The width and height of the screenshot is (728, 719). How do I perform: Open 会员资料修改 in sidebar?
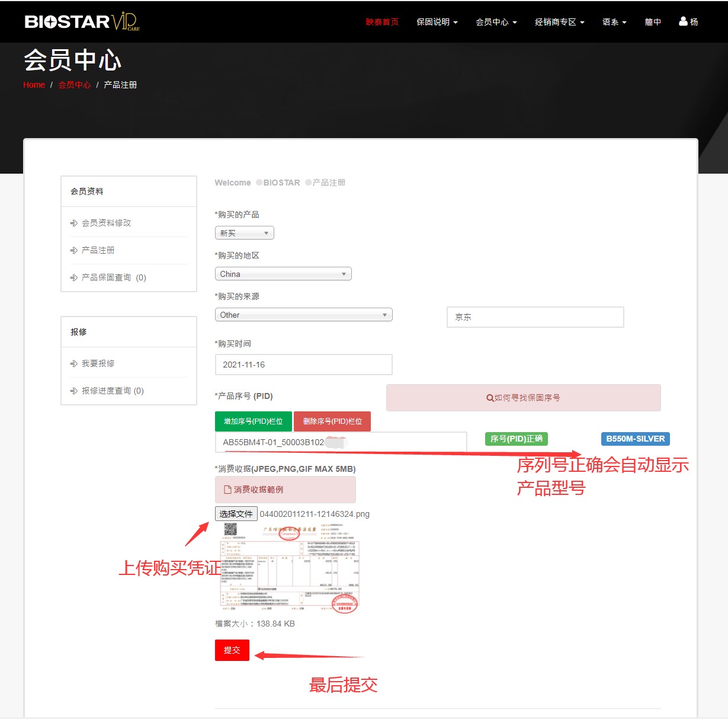[x=107, y=223]
